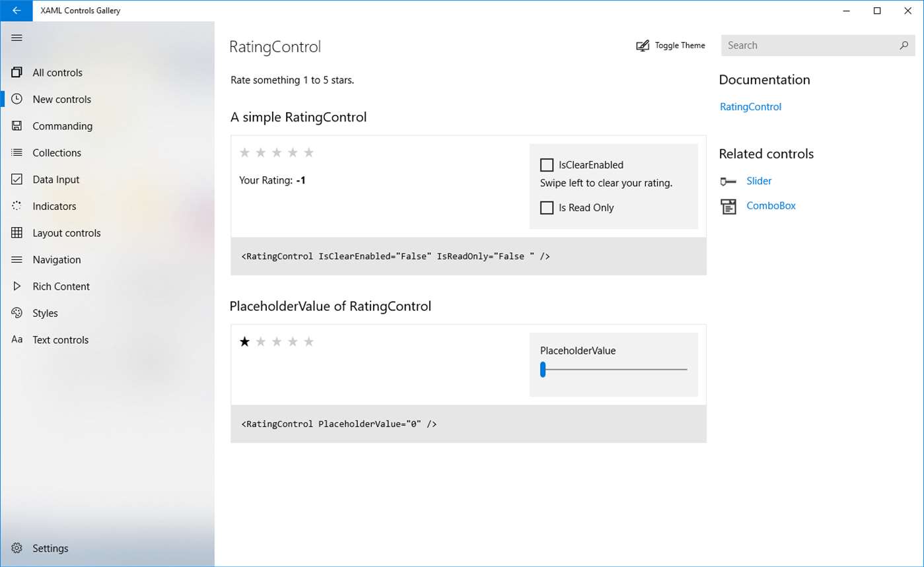Open the ComboBox related control link

[x=771, y=206]
